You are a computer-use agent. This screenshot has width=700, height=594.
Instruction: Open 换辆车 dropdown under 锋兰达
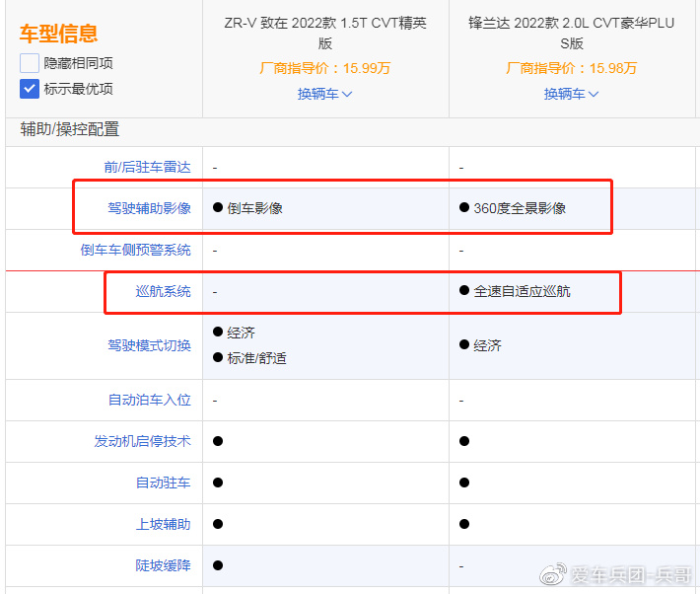[x=572, y=94]
